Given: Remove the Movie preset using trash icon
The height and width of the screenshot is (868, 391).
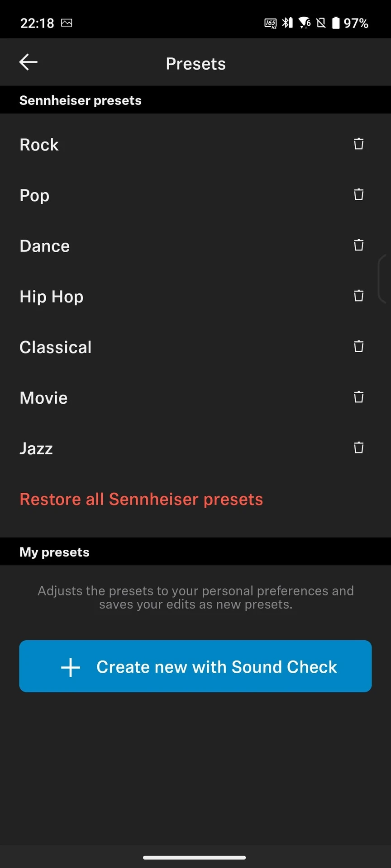Looking at the screenshot, I should [358, 397].
